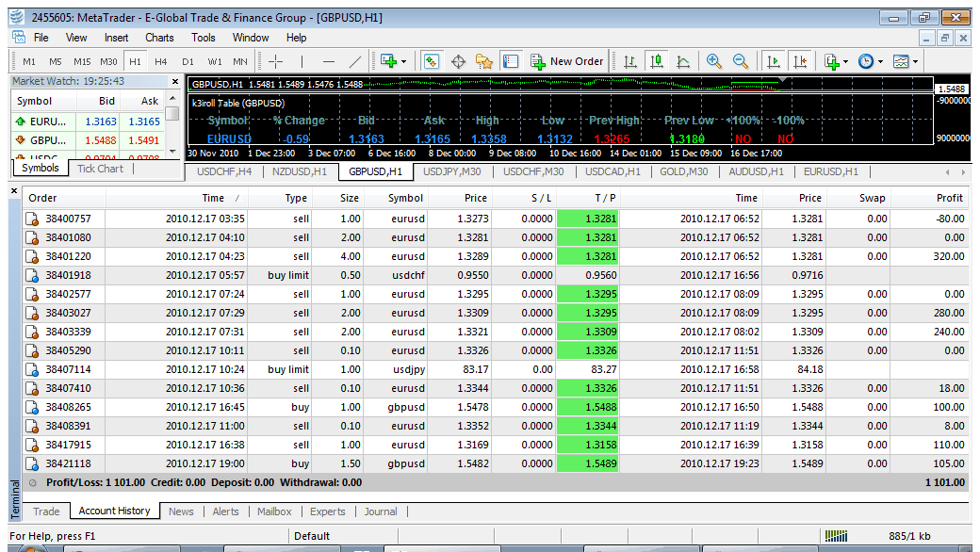The width and height of the screenshot is (980, 552).
Task: Pick the vertical line drawing tool
Action: pos(302,61)
